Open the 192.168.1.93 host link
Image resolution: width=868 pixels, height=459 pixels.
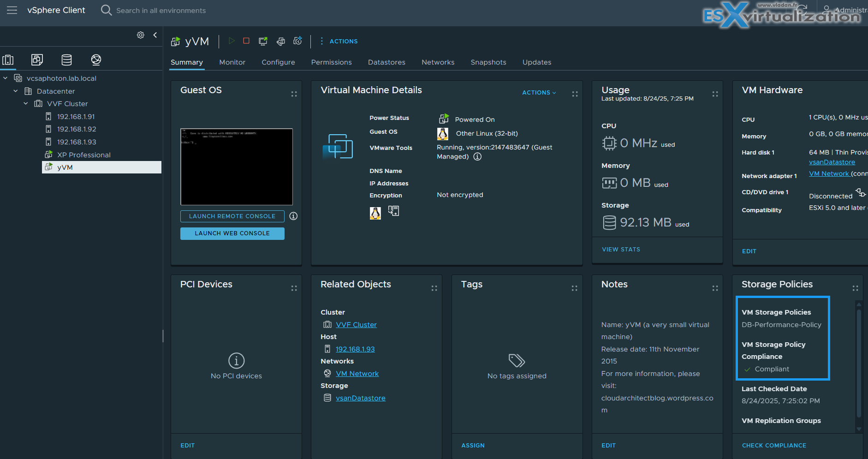(x=355, y=349)
